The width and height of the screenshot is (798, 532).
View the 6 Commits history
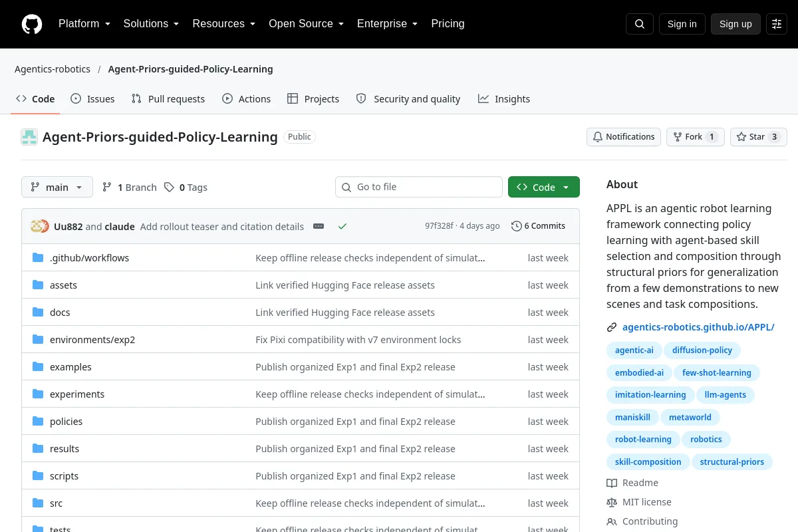coord(539,226)
